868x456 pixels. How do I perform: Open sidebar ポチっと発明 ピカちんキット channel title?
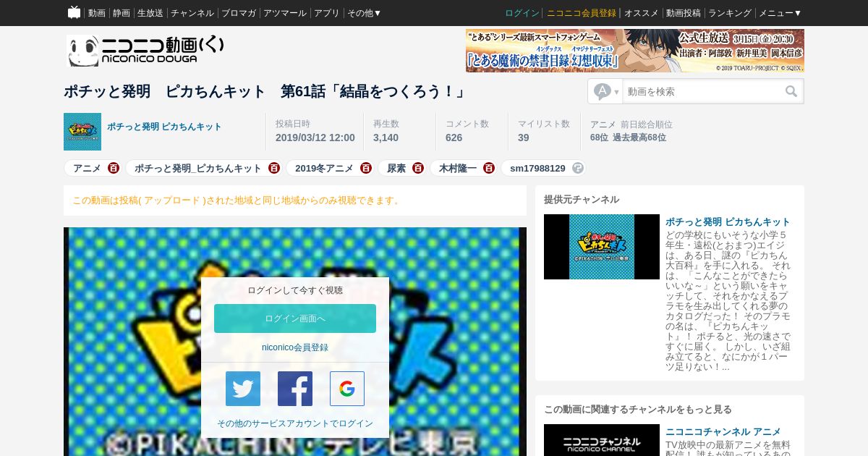pyautogui.click(x=728, y=221)
